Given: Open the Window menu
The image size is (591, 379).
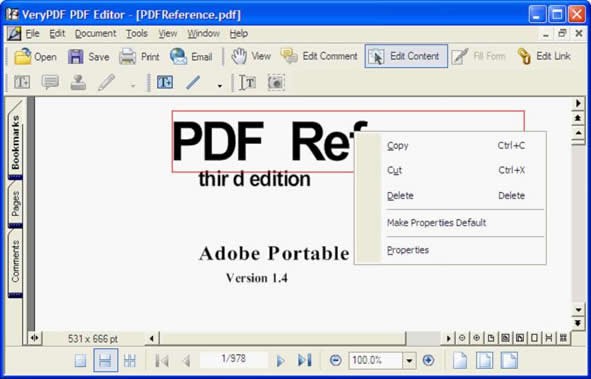Looking at the screenshot, I should click(204, 34).
